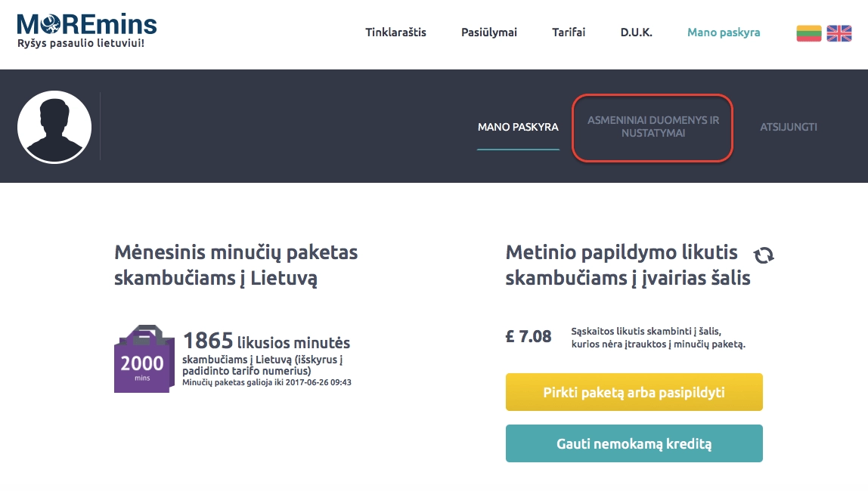Go to Pasiūlymai page
Image resolution: width=868 pixels, height=491 pixels.
tap(489, 32)
